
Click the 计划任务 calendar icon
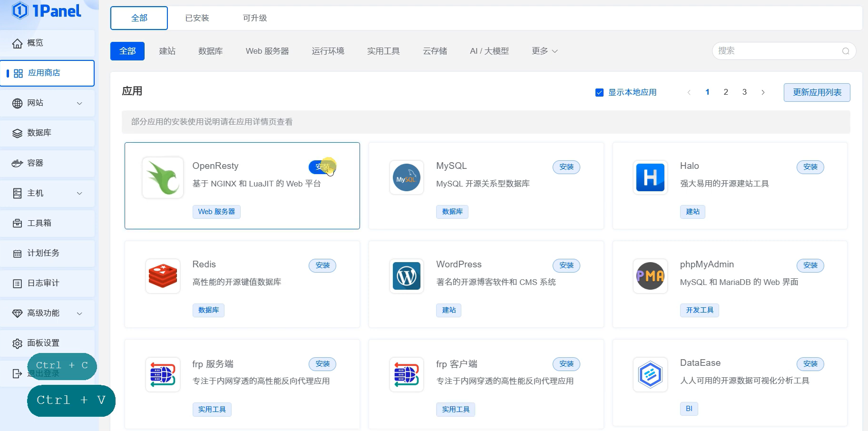tap(17, 254)
